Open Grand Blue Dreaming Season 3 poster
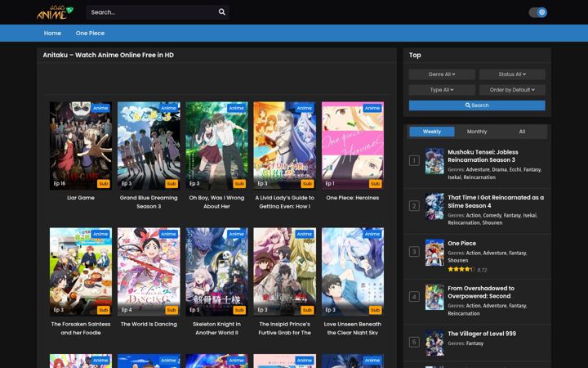 (149, 146)
